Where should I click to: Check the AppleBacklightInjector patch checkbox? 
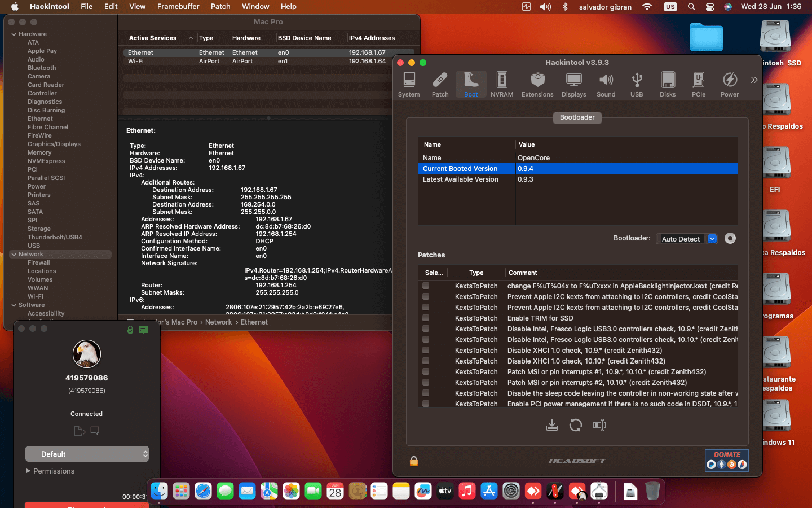point(426,286)
